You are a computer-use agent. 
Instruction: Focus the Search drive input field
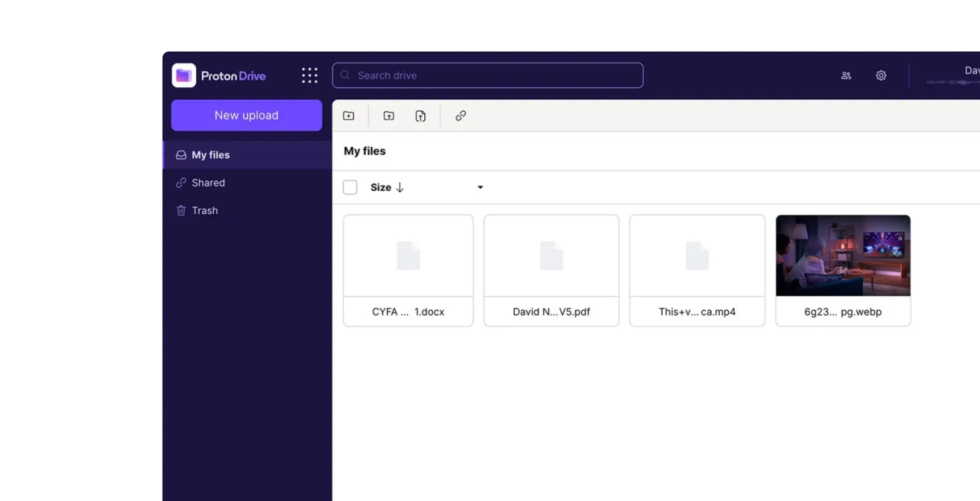click(x=488, y=76)
